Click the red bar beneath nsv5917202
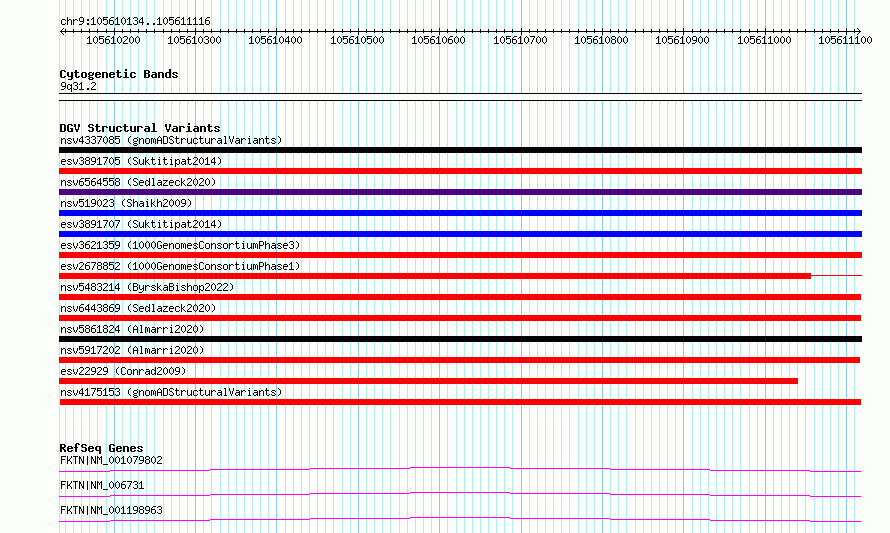The image size is (890, 533). (x=459, y=360)
